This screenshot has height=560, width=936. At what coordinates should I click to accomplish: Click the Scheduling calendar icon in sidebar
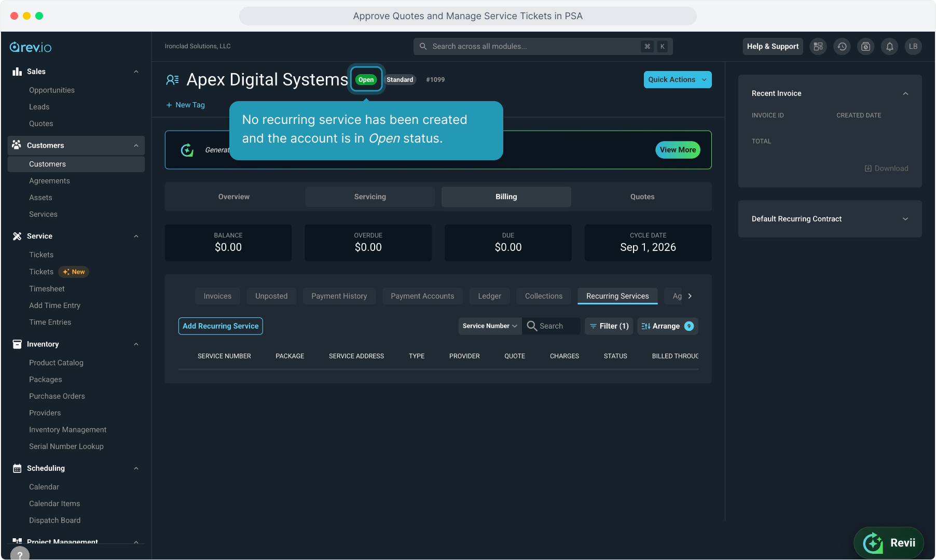pyautogui.click(x=17, y=468)
